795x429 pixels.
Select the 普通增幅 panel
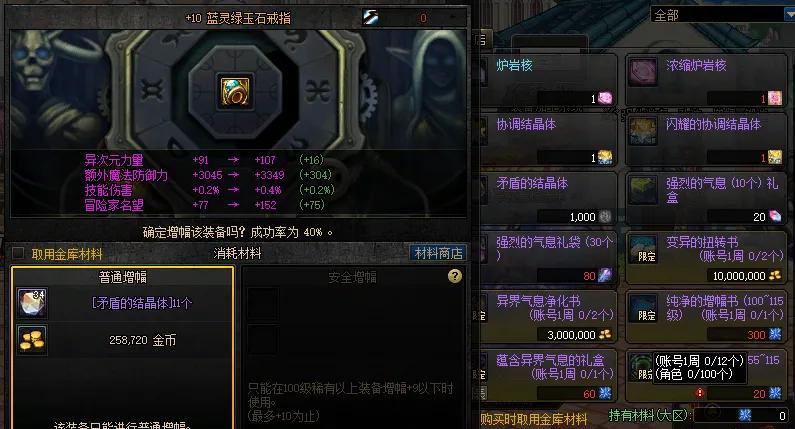pyautogui.click(x=123, y=347)
